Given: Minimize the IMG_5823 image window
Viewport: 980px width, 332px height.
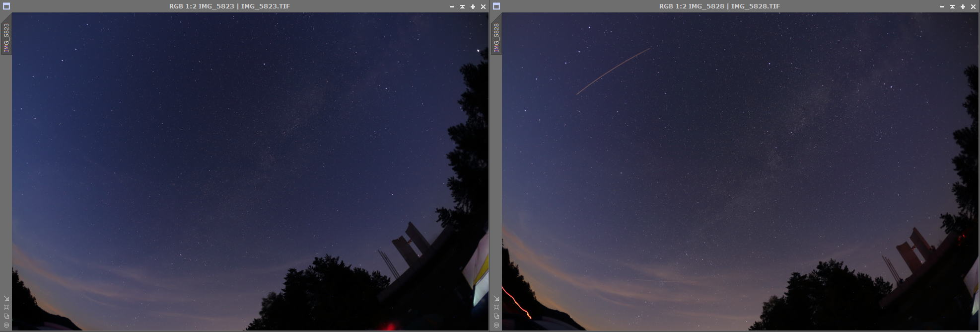Looking at the screenshot, I should [452, 6].
